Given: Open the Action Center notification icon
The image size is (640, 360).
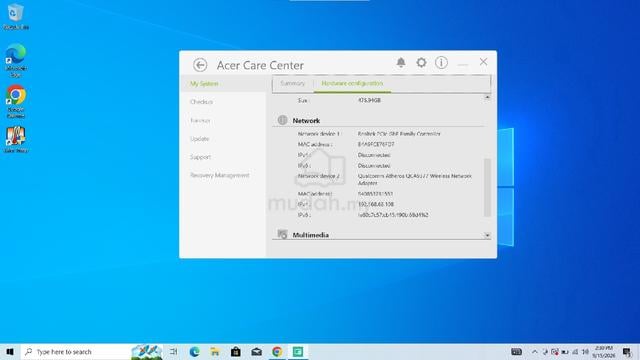Looking at the screenshot, I should click(x=627, y=351).
